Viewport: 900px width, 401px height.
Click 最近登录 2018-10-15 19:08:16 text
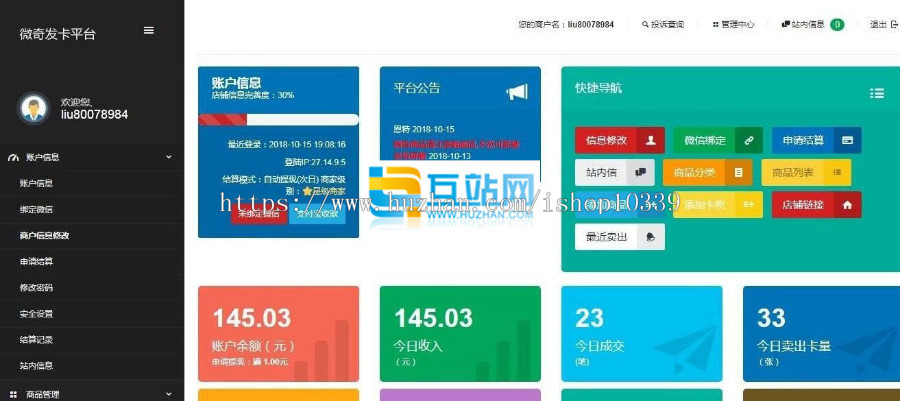(287, 145)
